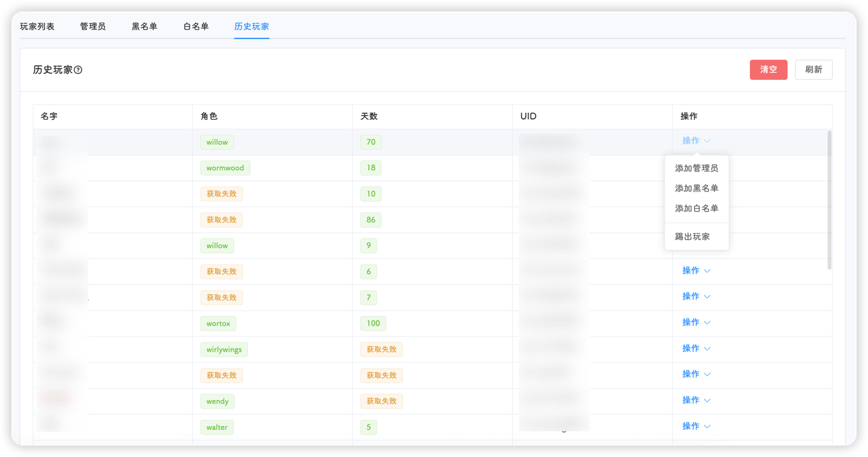Expand the 操作 dropdown in the walter row
This screenshot has width=868, height=457.
coord(696,426)
